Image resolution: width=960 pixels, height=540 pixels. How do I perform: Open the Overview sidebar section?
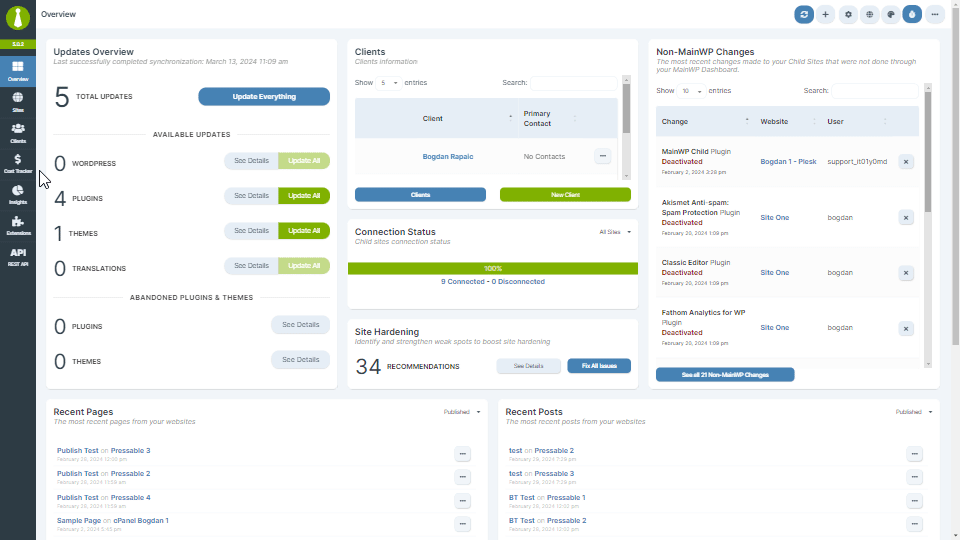[18, 71]
